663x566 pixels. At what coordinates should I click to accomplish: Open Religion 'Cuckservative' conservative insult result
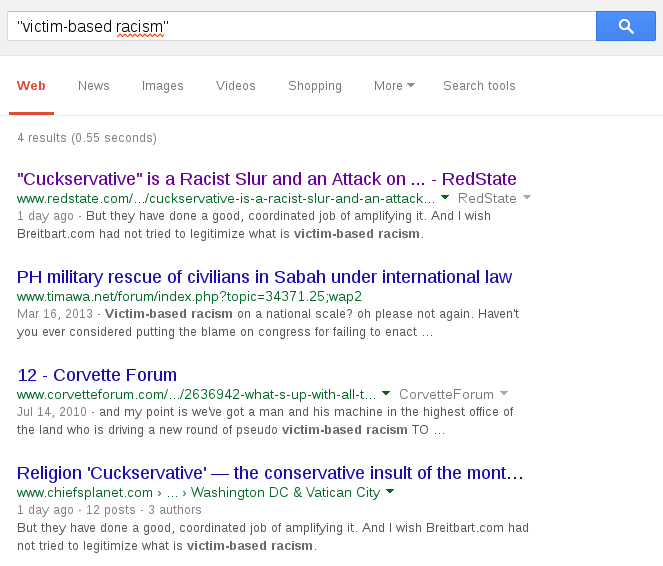click(270, 473)
